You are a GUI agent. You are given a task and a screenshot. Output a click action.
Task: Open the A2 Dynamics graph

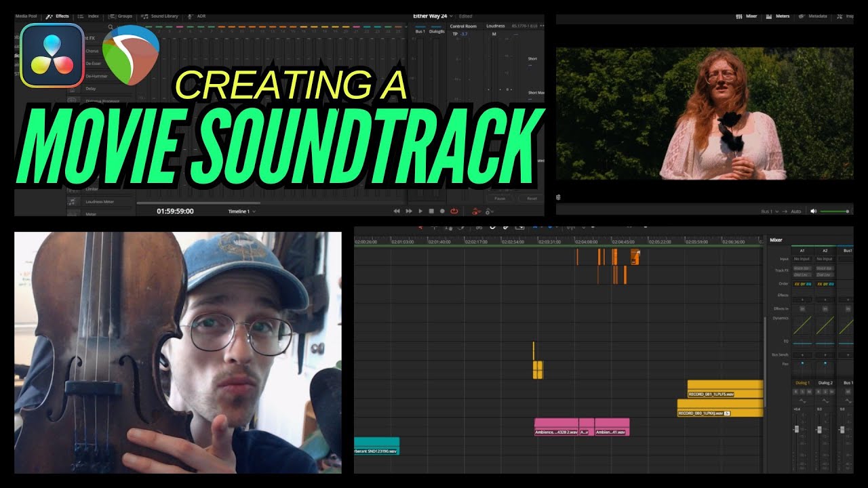[825, 325]
